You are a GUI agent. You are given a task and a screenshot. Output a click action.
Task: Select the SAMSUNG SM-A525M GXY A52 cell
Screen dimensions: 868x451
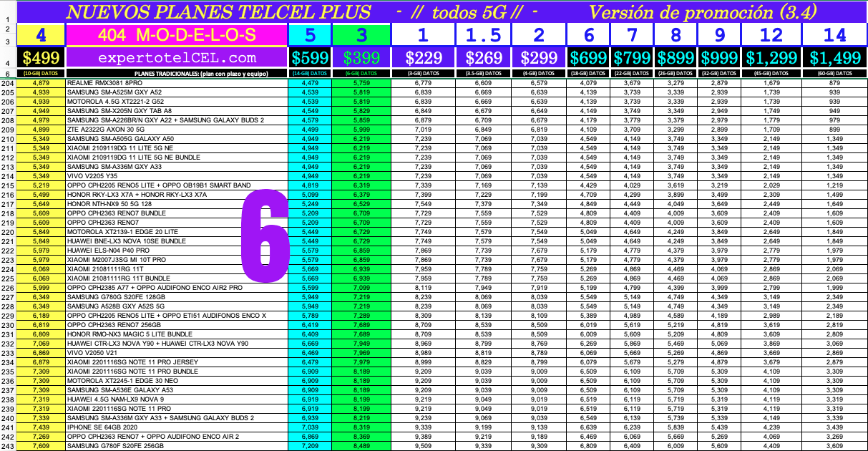click(x=177, y=92)
